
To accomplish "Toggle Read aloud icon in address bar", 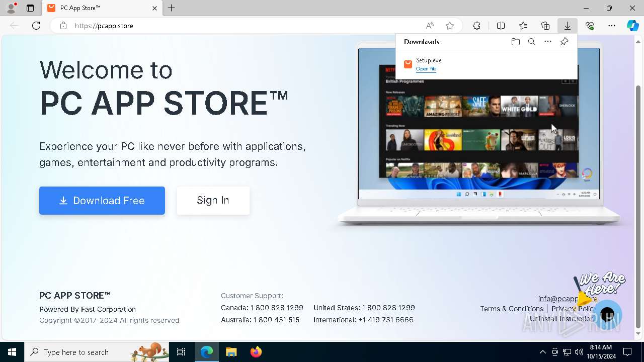I will 430,26.
